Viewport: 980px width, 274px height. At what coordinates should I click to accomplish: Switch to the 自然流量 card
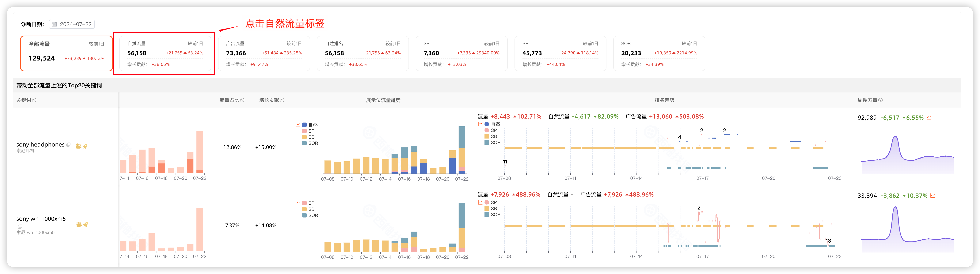[x=165, y=53]
